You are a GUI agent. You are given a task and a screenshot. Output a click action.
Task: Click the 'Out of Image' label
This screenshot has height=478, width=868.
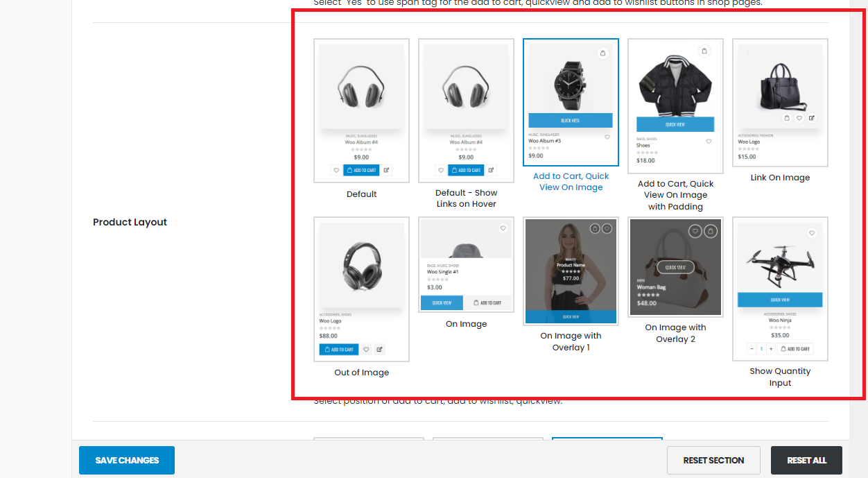click(361, 373)
